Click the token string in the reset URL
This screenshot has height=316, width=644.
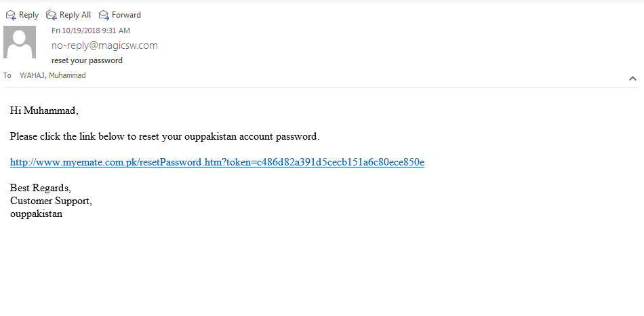click(340, 162)
